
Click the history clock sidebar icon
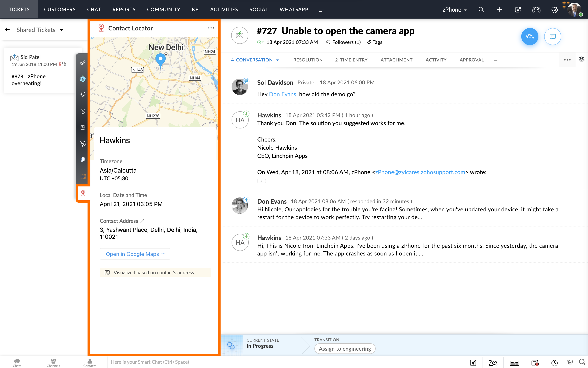tap(83, 111)
